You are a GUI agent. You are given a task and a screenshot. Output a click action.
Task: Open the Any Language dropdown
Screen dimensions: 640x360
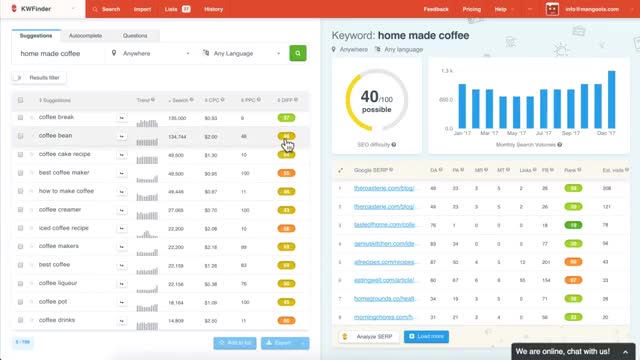click(241, 53)
